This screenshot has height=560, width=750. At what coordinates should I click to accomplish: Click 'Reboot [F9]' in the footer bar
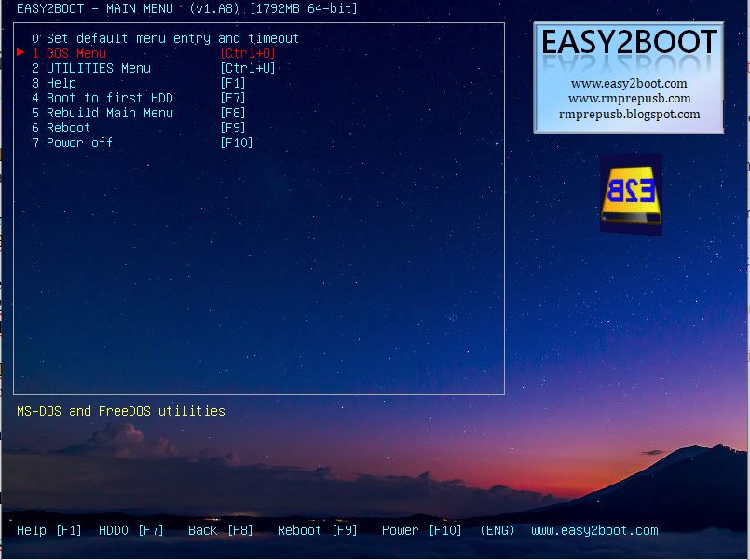coord(317,530)
